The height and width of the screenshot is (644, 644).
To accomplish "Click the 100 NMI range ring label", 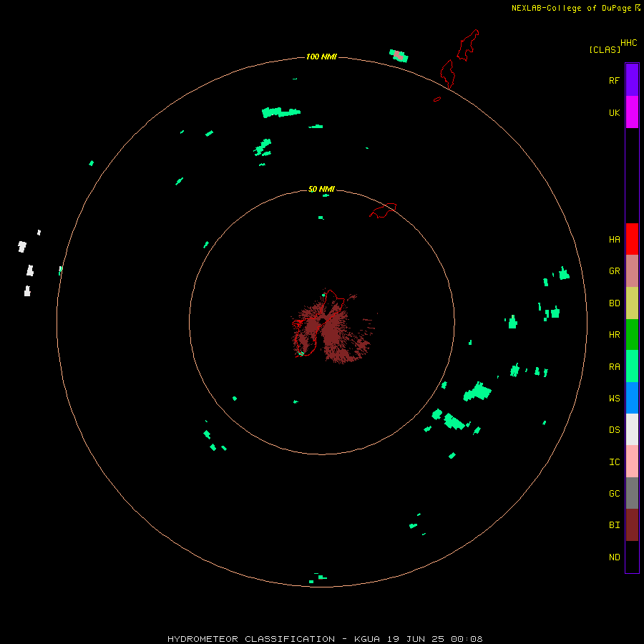I will pos(321,57).
